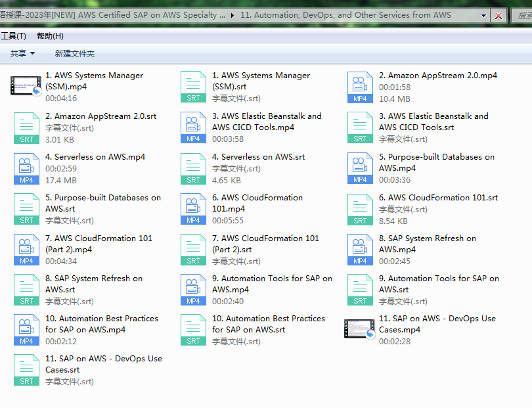Screen dimensions: 532x408
Task: Select file name 9. Automation Tools for SAP on AWS.srt
Action: tap(439, 284)
